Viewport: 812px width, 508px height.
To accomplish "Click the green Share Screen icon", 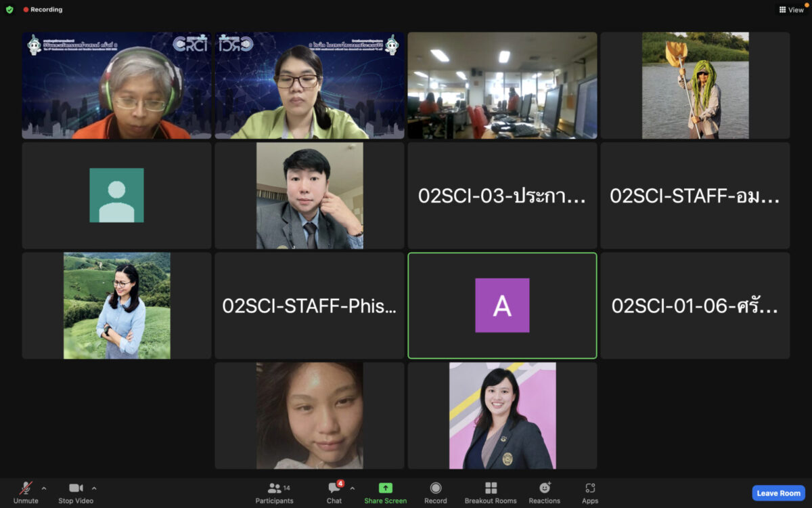I will [x=385, y=488].
